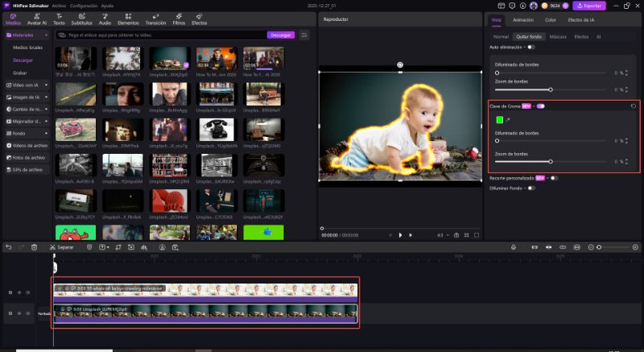This screenshot has width=644, height=352.
Task: Open Medios locales in sidebar
Action: pyautogui.click(x=27, y=48)
